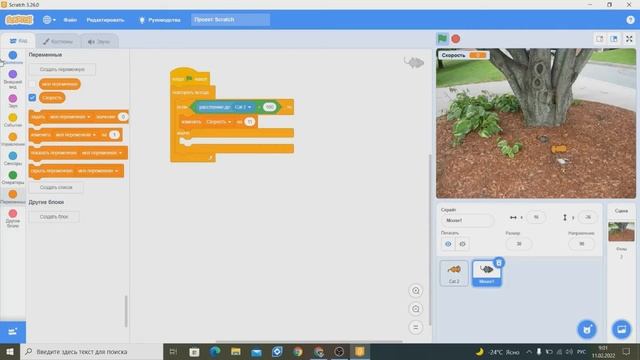
Task: Open the globe language selector
Action: (x=49, y=20)
